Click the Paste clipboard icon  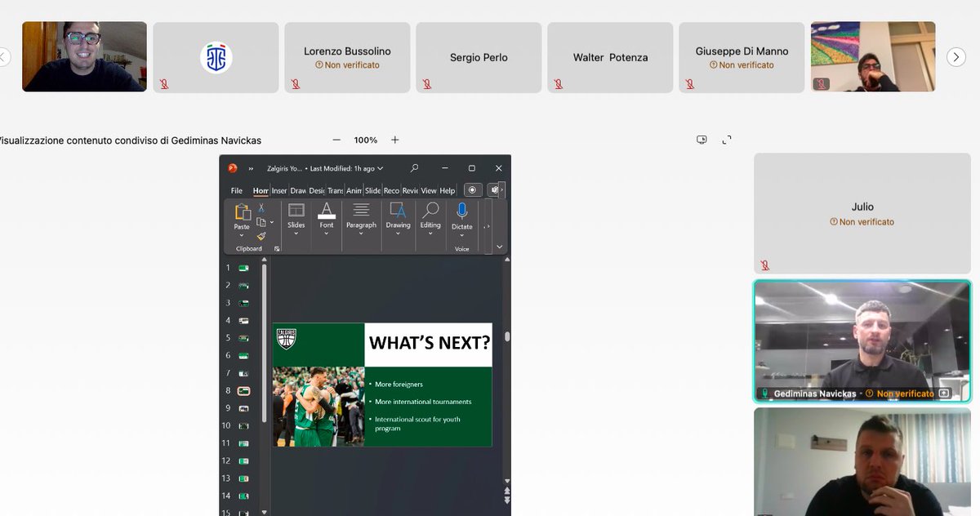(243, 212)
